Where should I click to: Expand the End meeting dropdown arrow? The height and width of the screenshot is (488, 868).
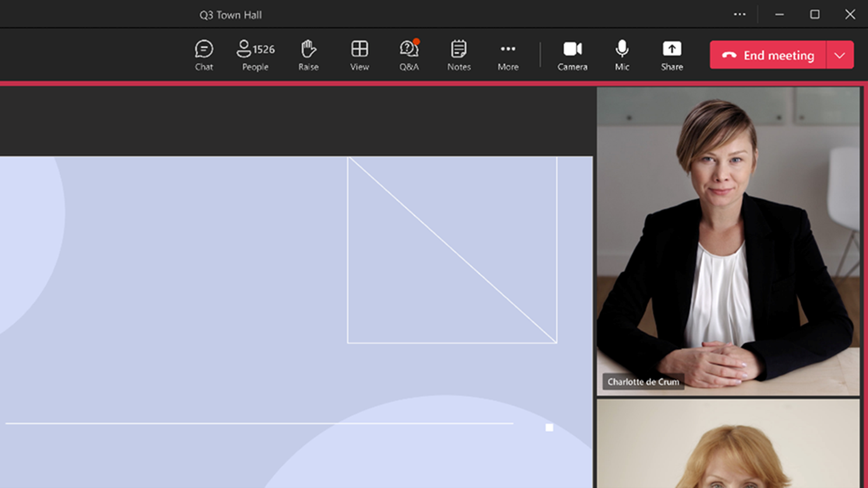point(840,55)
